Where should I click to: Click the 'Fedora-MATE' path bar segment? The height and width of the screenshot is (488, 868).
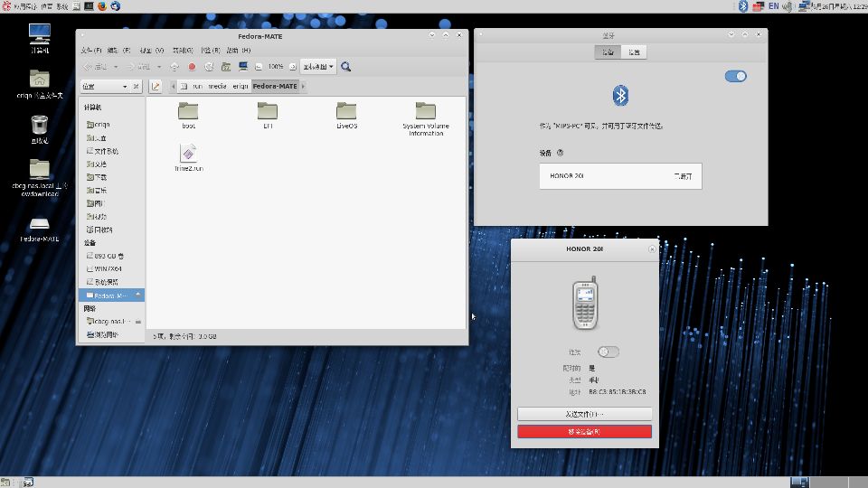pos(275,87)
